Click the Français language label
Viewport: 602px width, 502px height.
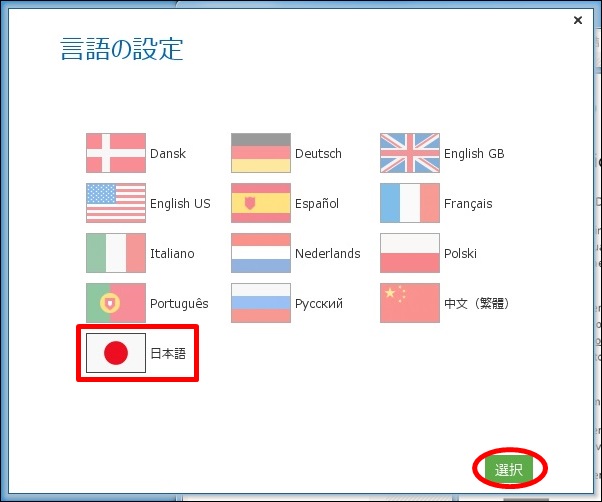tap(468, 204)
